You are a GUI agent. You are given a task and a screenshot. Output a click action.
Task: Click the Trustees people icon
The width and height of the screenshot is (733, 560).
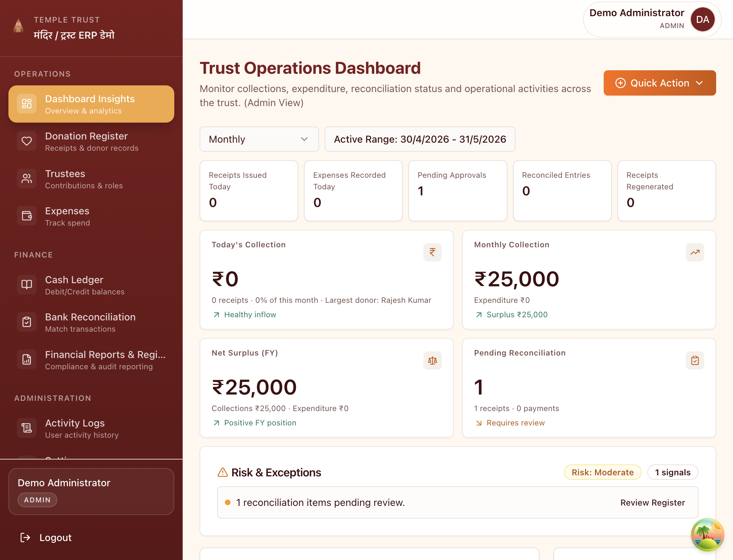tap(27, 178)
